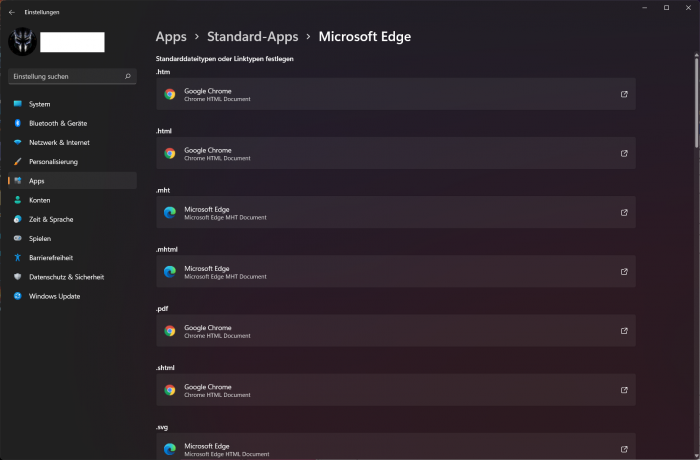Click the Zeit & Sprache globe icon
This screenshot has width=700, height=460.
pos(18,219)
